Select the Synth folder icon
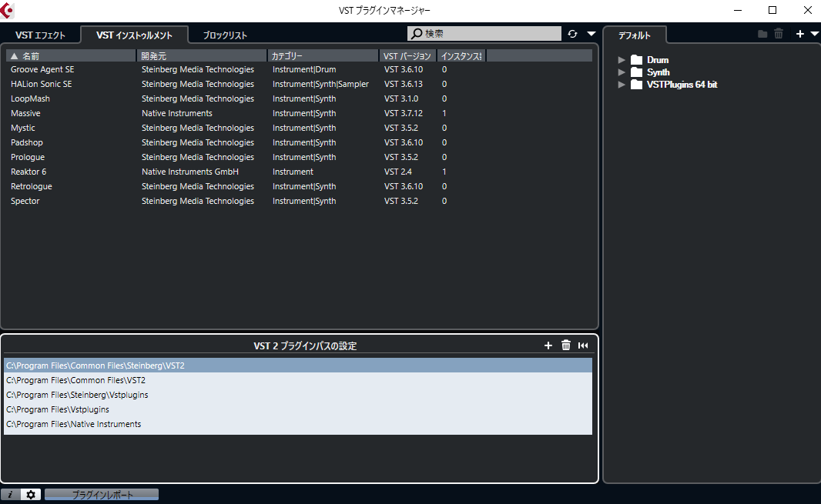 click(636, 72)
